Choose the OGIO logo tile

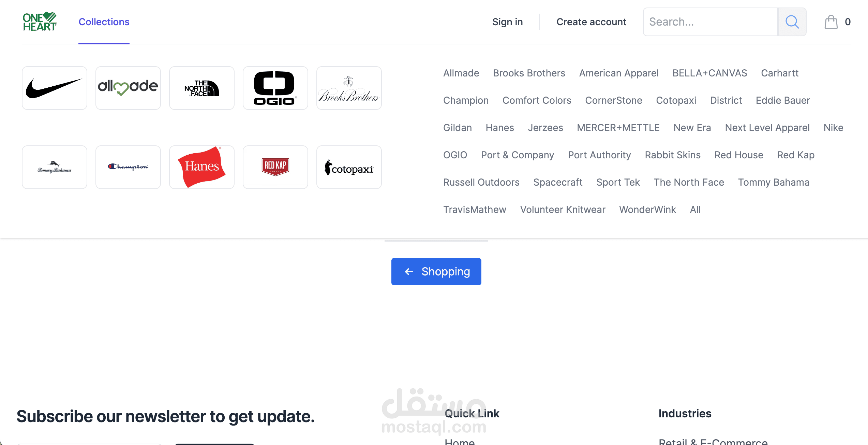(275, 88)
